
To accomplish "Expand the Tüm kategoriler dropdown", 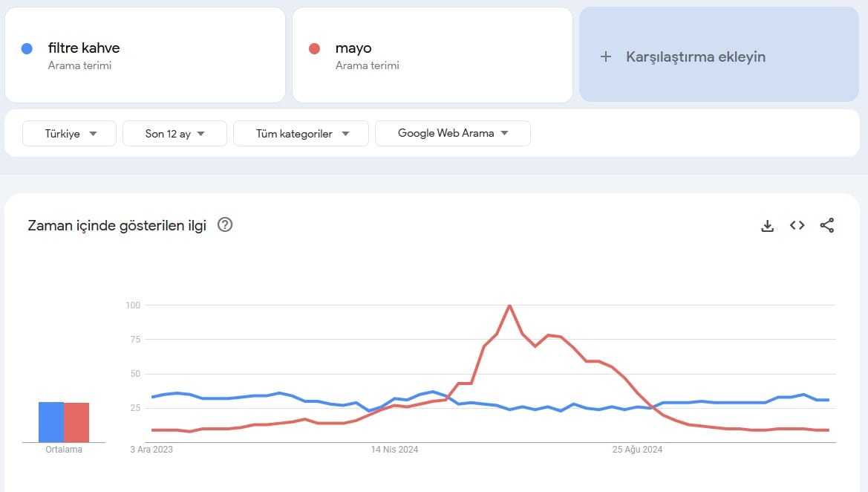I will pyautogui.click(x=301, y=134).
